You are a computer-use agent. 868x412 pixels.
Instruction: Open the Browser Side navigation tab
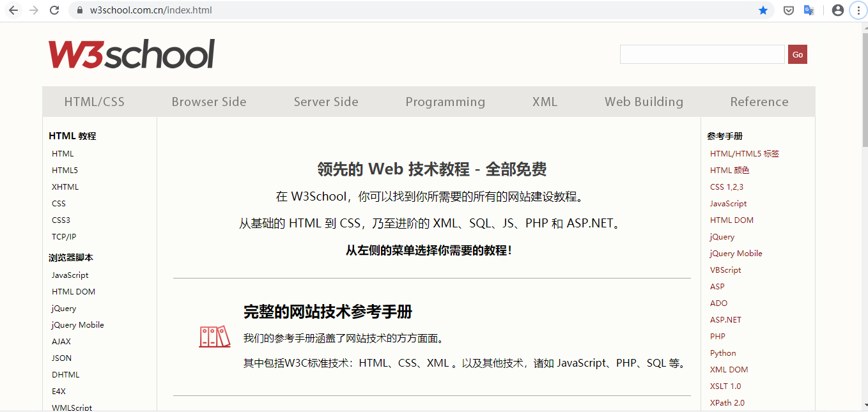click(209, 102)
